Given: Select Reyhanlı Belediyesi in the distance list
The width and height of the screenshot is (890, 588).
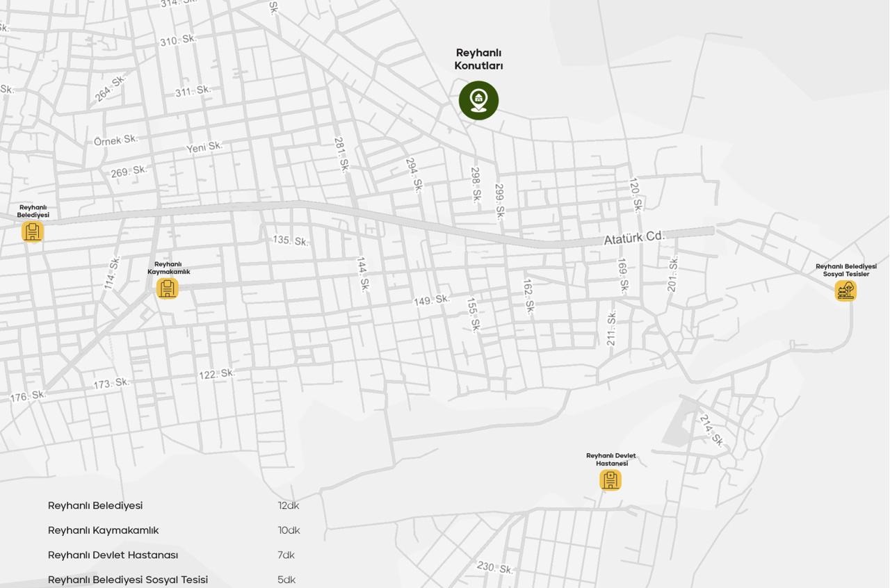Looking at the screenshot, I should [x=95, y=505].
